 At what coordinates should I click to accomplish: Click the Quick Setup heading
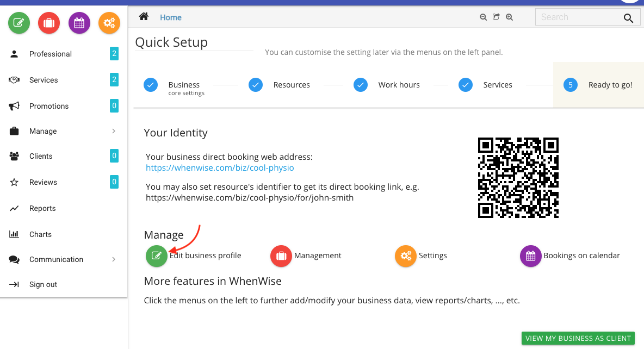click(171, 42)
